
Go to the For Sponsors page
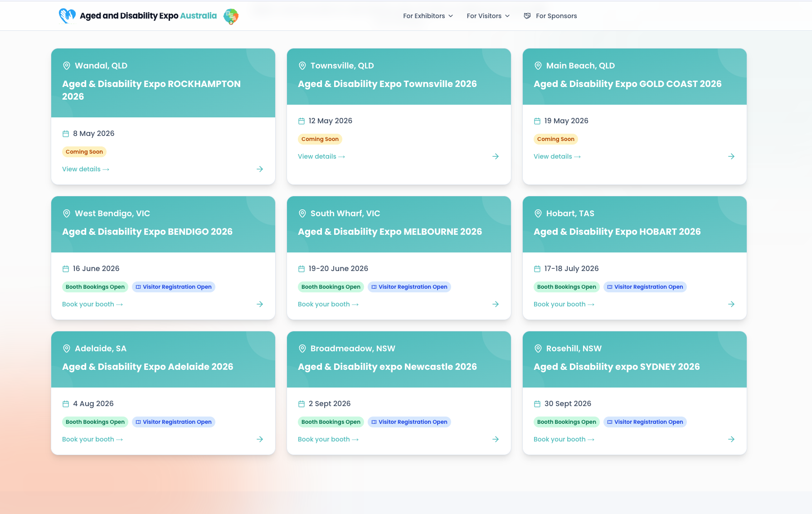(550, 16)
